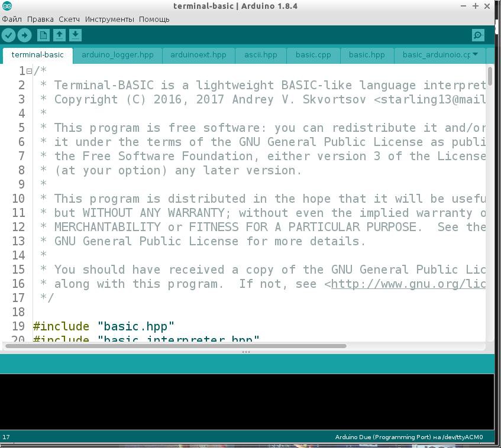Screen dimensions: 501x448
Task: Minimize the Arduino window
Action: tap(463, 6)
